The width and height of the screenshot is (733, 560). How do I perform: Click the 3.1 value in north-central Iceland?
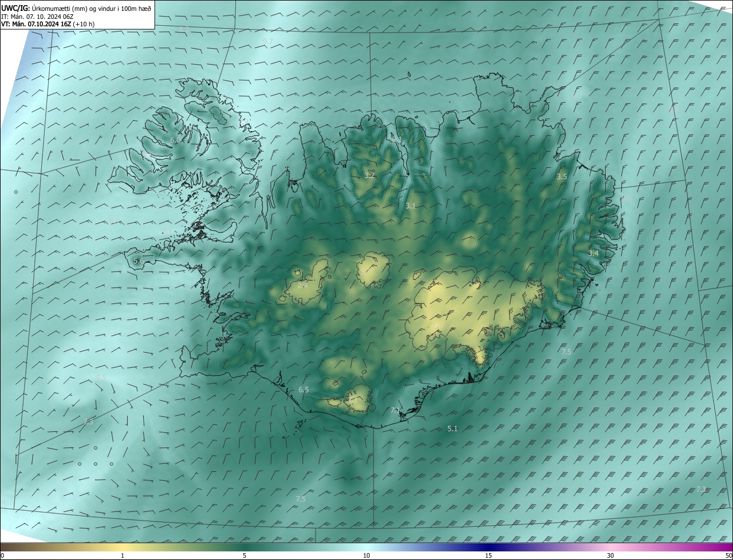click(x=411, y=206)
